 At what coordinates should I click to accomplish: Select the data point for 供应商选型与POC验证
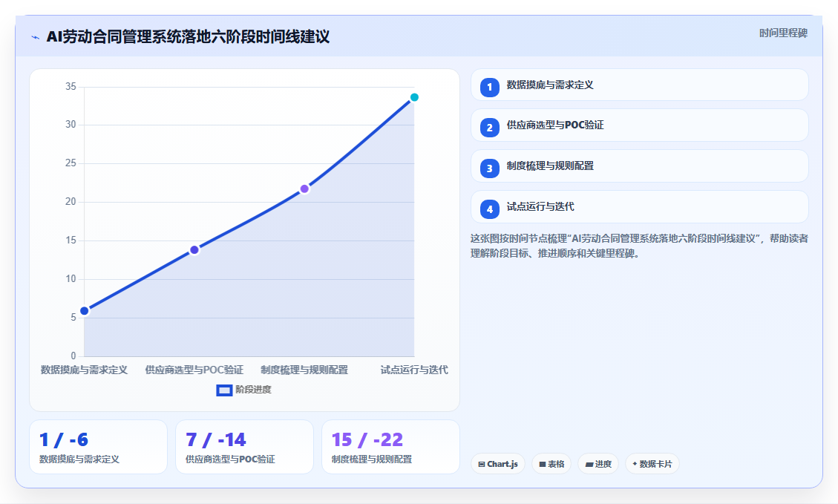[194, 249]
